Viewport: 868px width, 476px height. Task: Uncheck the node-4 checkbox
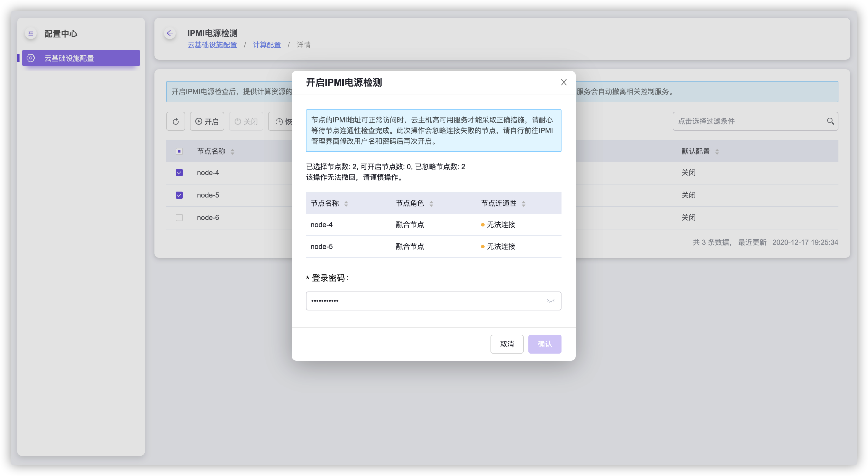[x=179, y=173]
